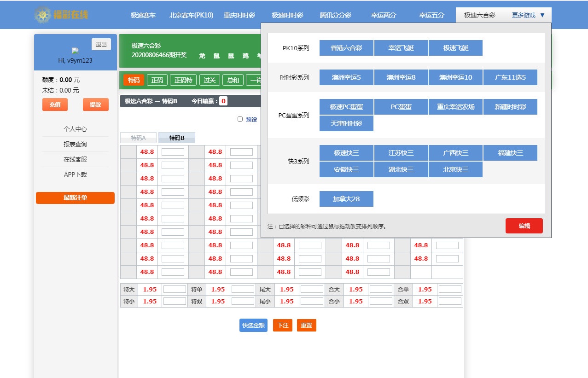Click the 提款 withdraw button

tap(95, 105)
